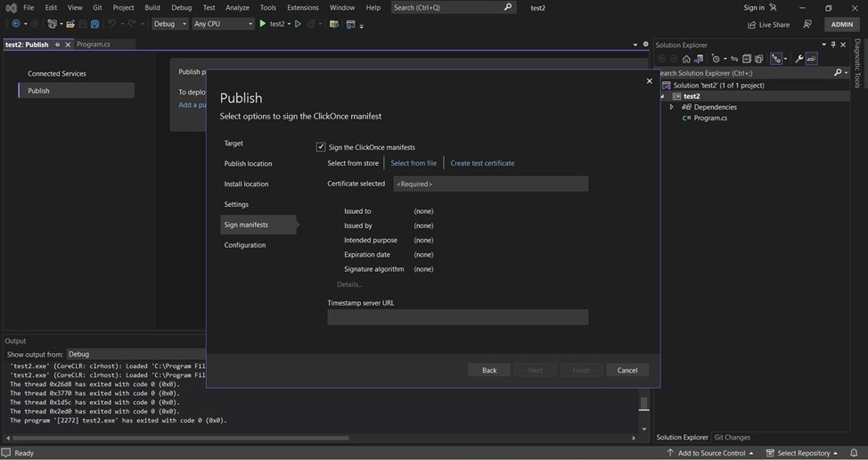Click the pin icon on test2: Publish tab

(57, 45)
